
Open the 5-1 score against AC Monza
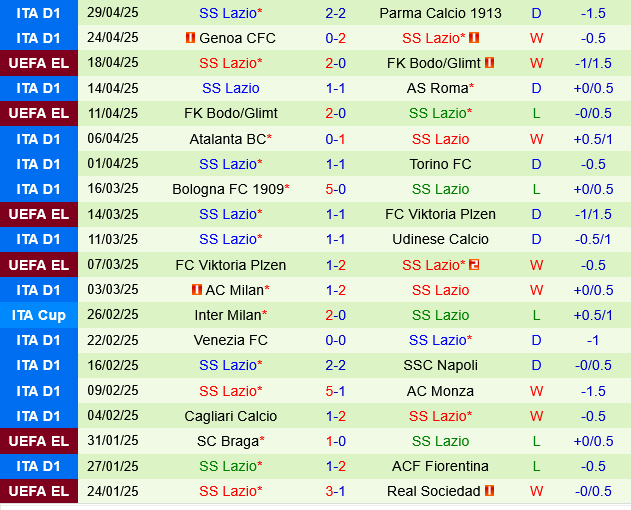(x=335, y=390)
